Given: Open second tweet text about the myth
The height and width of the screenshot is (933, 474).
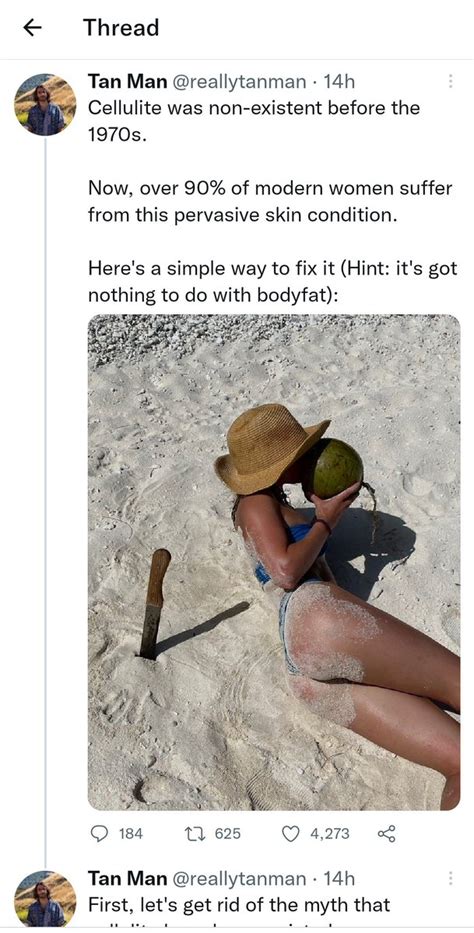Looking at the screenshot, I should click(x=239, y=905).
